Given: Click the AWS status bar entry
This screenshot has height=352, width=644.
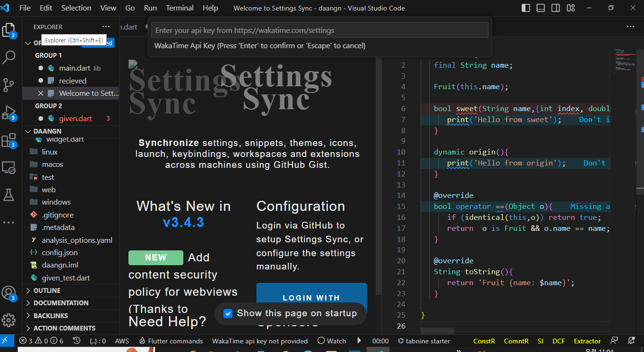Looking at the screenshot, I should (122, 341).
